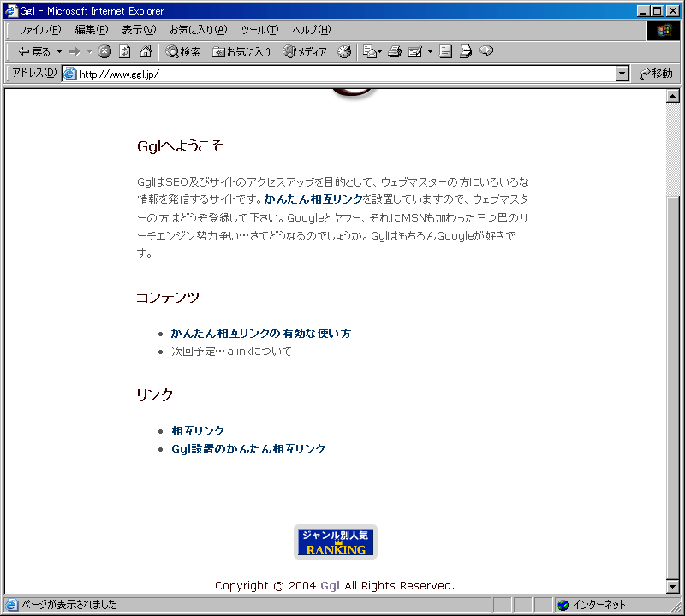The height and width of the screenshot is (616, 685).
Task: Open the Forward button history dropdown arrow
Action: pyautogui.click(x=90, y=52)
